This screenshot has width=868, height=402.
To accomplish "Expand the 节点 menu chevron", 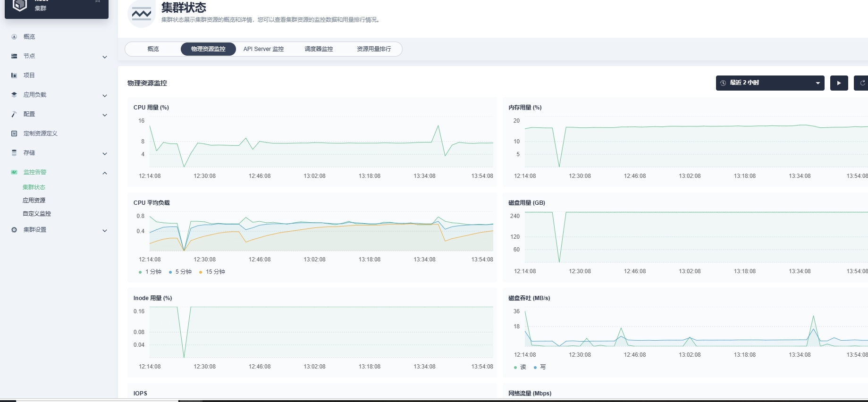I will [x=105, y=57].
